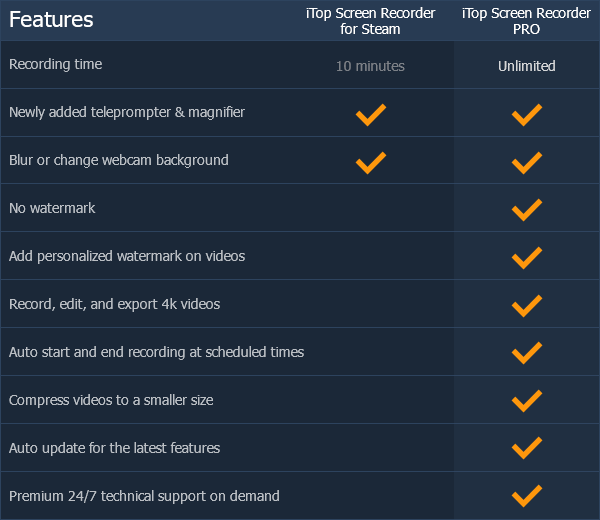Click the PRO checkmark for 24/7 technical support
The width and height of the screenshot is (600, 520).
tap(526, 496)
